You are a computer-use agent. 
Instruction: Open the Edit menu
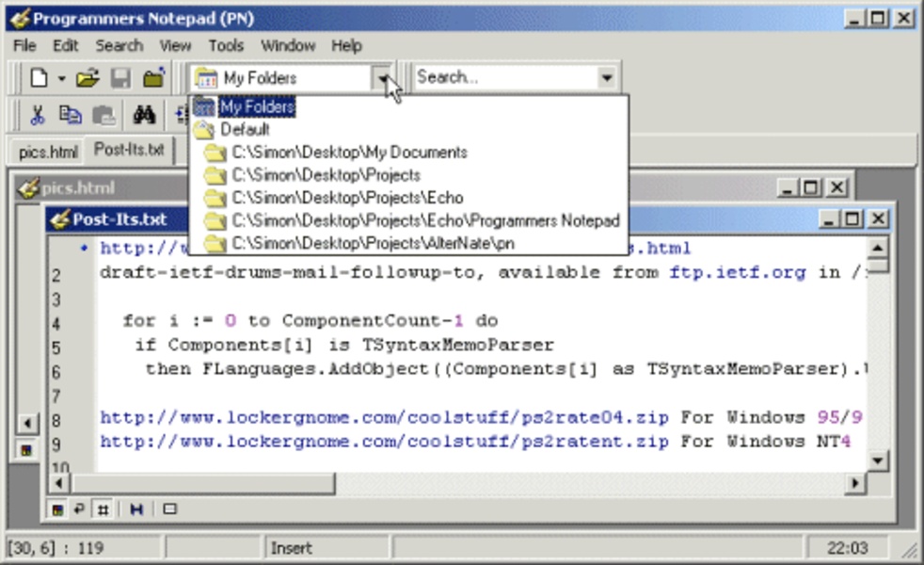click(x=66, y=45)
